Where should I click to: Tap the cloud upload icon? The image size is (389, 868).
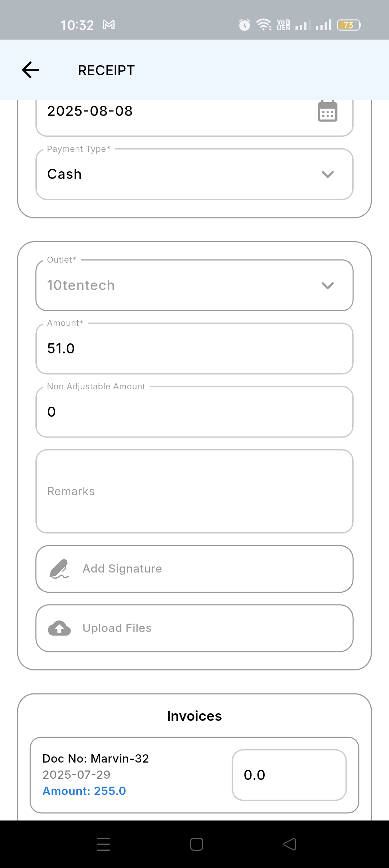(59, 628)
